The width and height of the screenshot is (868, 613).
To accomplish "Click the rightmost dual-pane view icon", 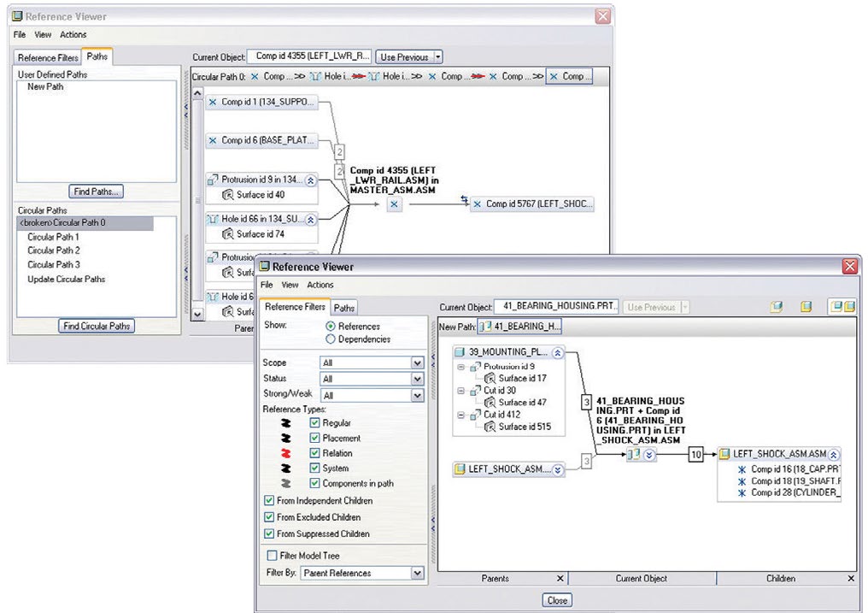I will [842, 307].
